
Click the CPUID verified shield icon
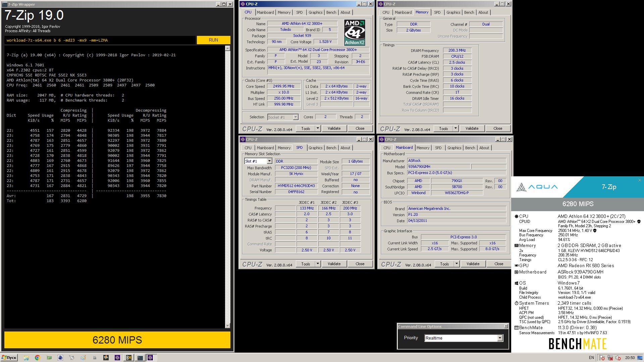point(639,222)
